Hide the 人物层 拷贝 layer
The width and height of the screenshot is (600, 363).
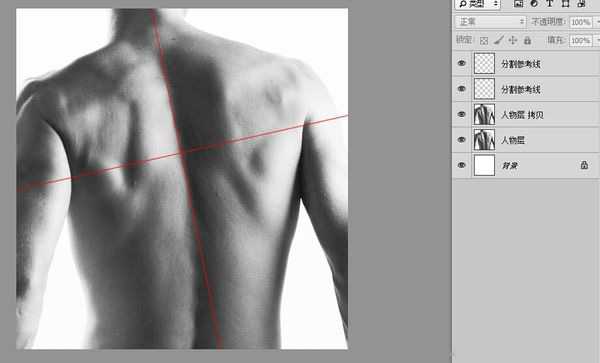coord(461,114)
